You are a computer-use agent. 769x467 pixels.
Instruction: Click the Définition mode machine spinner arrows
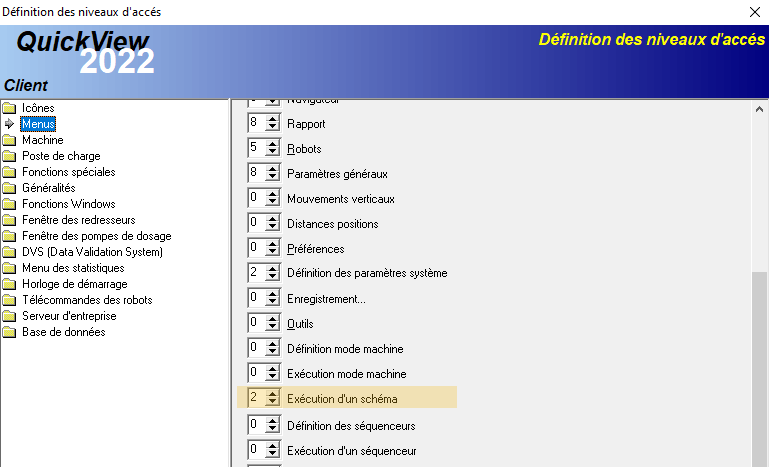click(273, 348)
